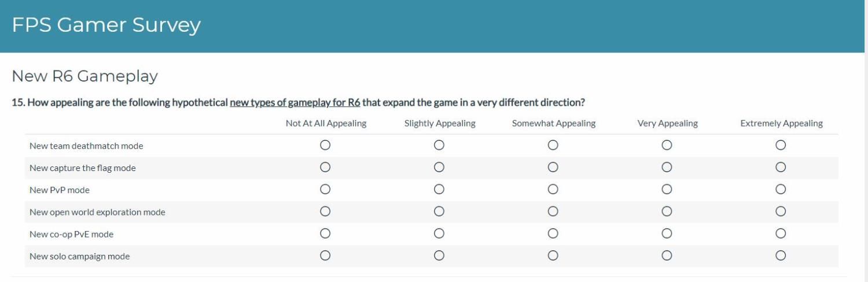Pick Somewhat Appealing for team deathmatch mode

553,146
